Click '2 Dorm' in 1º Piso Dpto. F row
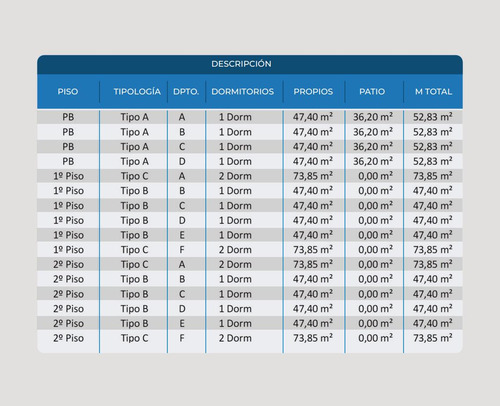Screen dimensions: 500x406 [235, 250]
